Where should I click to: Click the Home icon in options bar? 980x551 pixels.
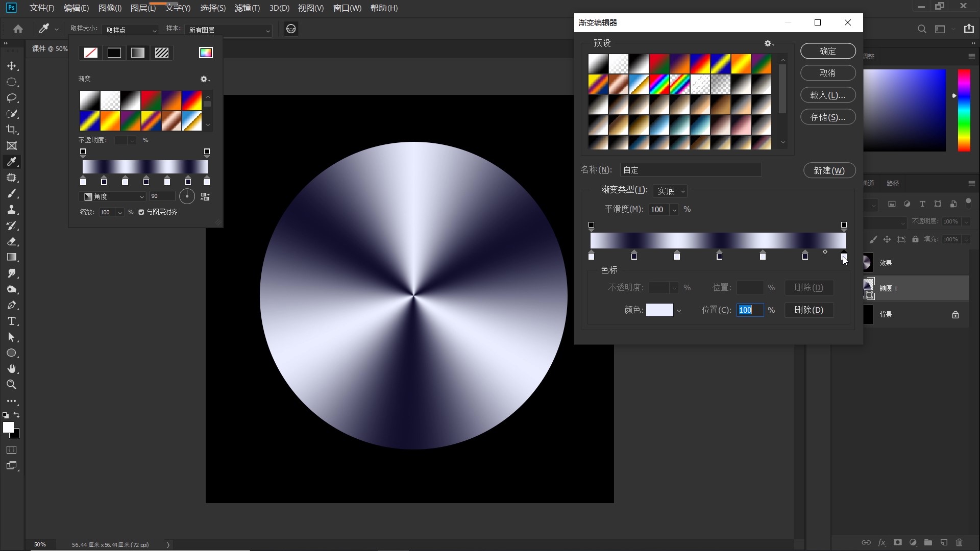[x=18, y=29]
